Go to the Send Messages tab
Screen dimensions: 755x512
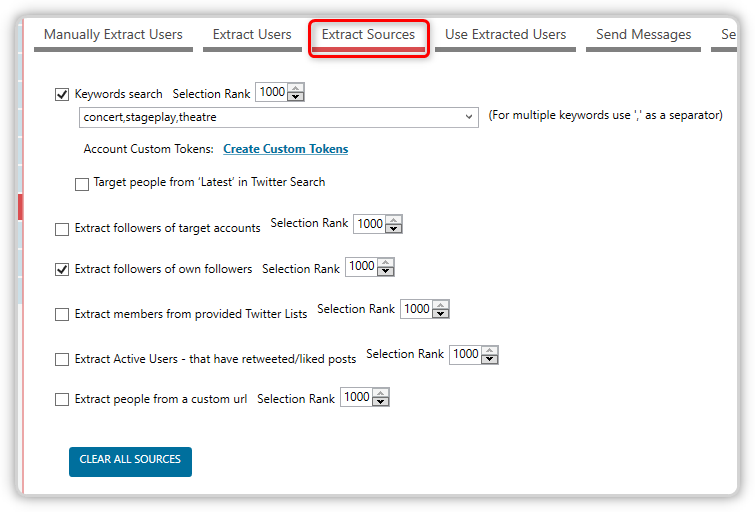[x=643, y=35]
